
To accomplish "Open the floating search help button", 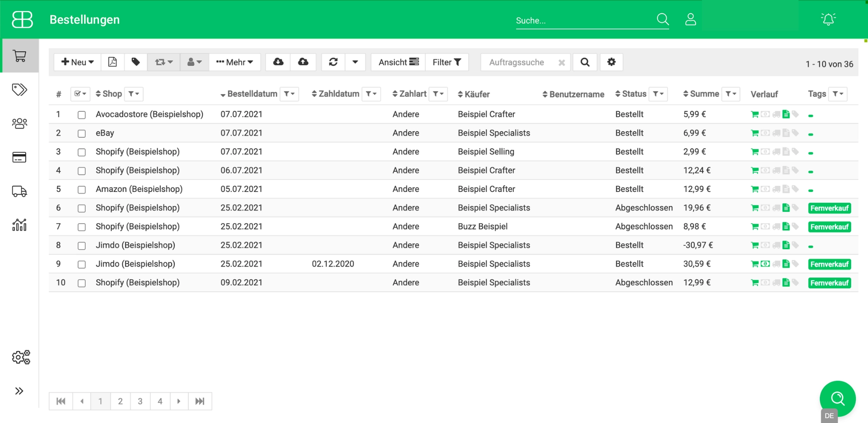I will coord(838,398).
